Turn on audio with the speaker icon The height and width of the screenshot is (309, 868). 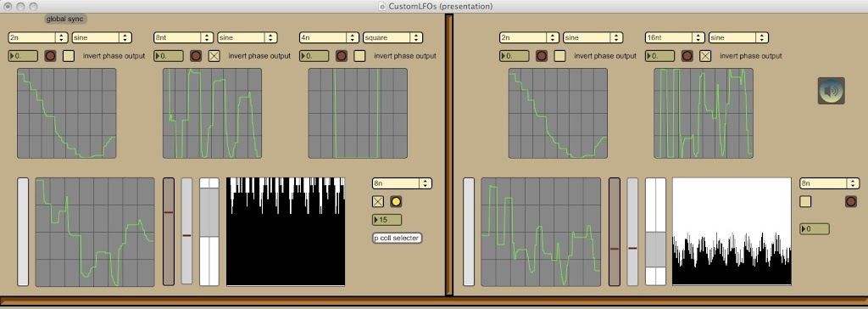click(831, 91)
